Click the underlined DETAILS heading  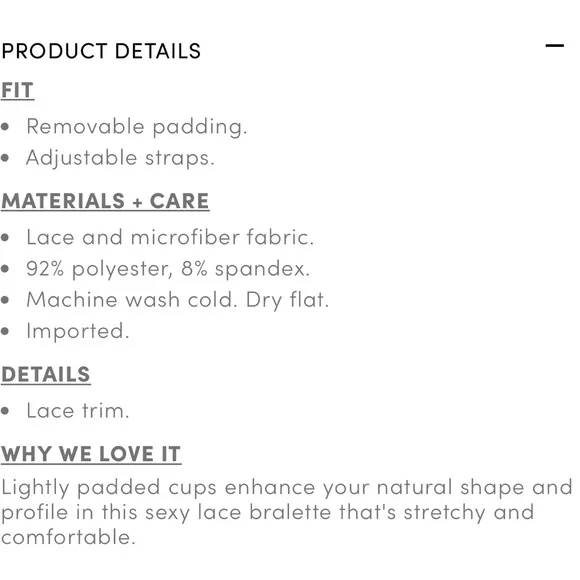coord(46,375)
